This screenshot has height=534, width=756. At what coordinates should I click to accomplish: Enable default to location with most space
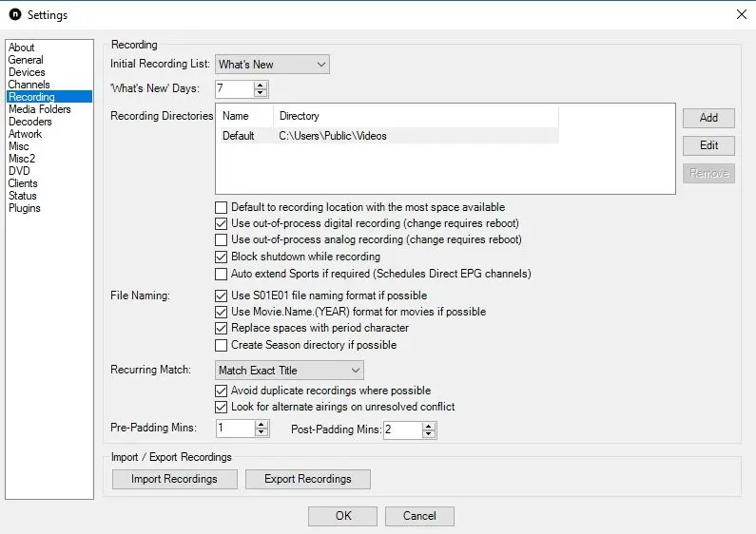click(x=221, y=208)
